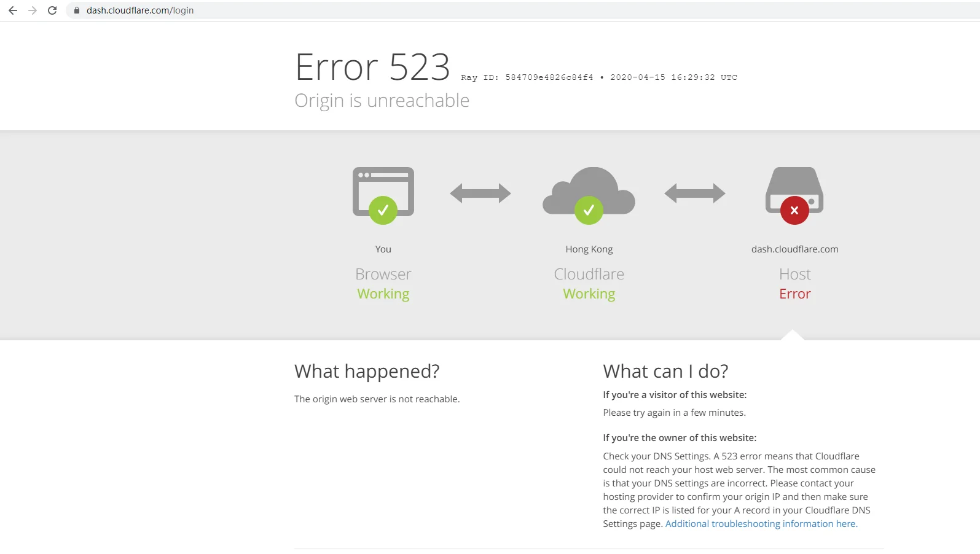Click the Hong Kong location label
This screenshot has width=980, height=554.
(x=589, y=249)
